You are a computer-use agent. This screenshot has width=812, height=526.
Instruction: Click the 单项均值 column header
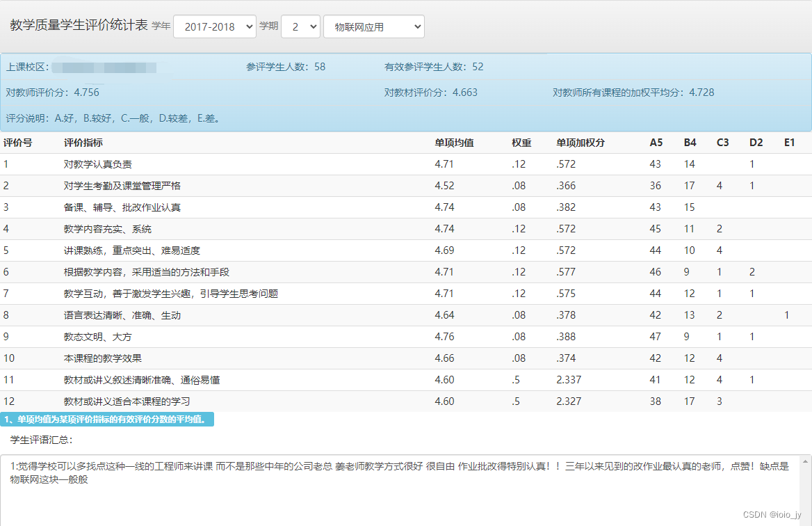pos(454,143)
